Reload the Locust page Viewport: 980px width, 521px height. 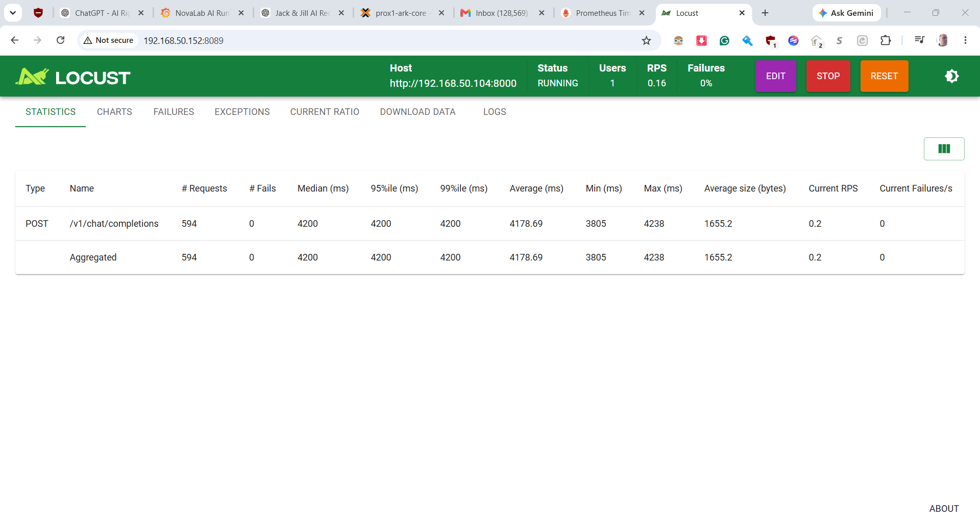[x=60, y=40]
